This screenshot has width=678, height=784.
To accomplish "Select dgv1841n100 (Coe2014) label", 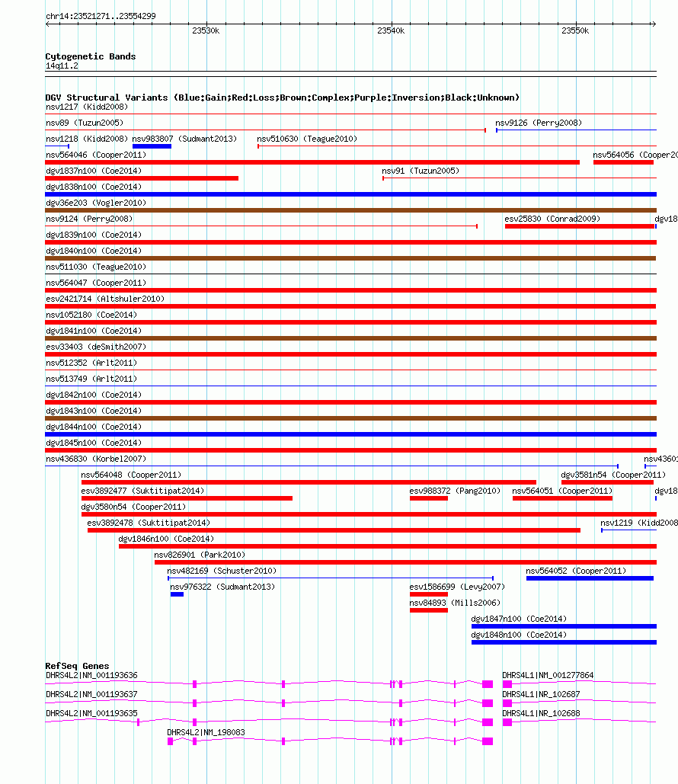I will (x=94, y=331).
